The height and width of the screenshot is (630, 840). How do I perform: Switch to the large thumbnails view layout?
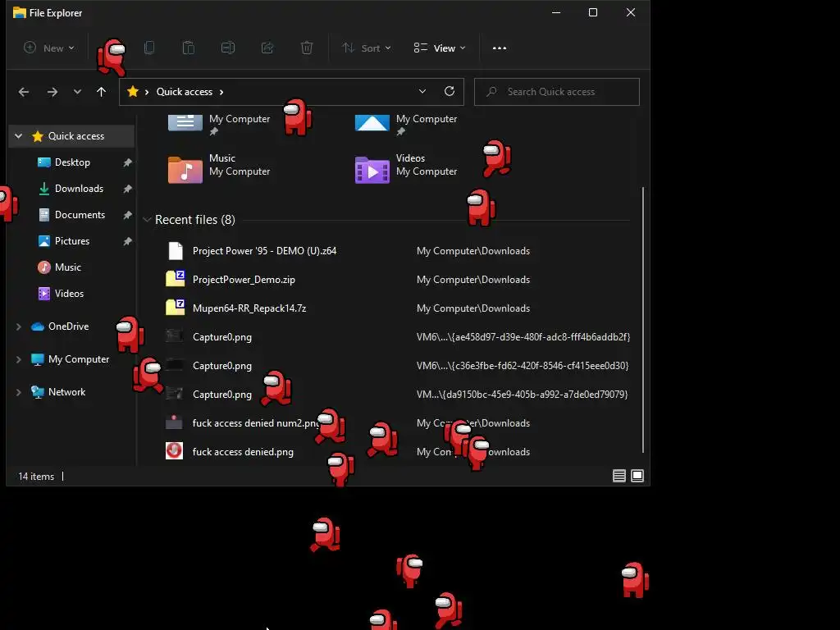(x=637, y=476)
